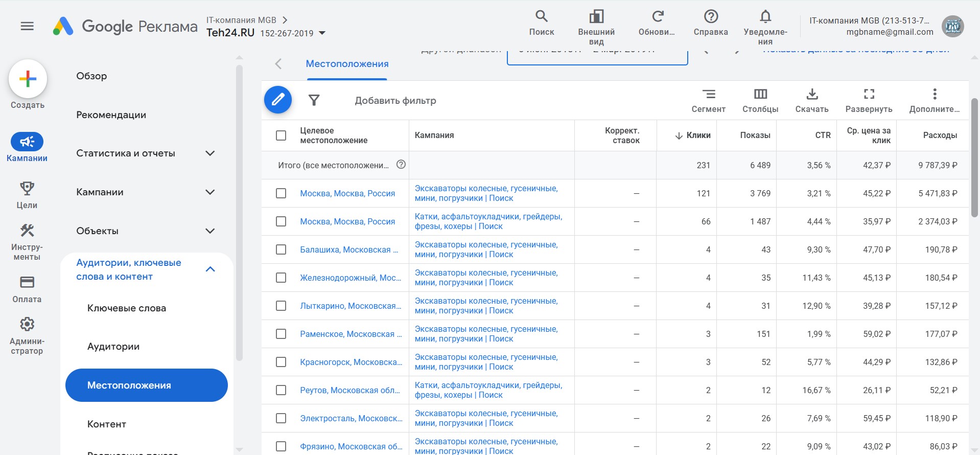
Task: Open the Столбцы columns tool
Action: (760, 100)
